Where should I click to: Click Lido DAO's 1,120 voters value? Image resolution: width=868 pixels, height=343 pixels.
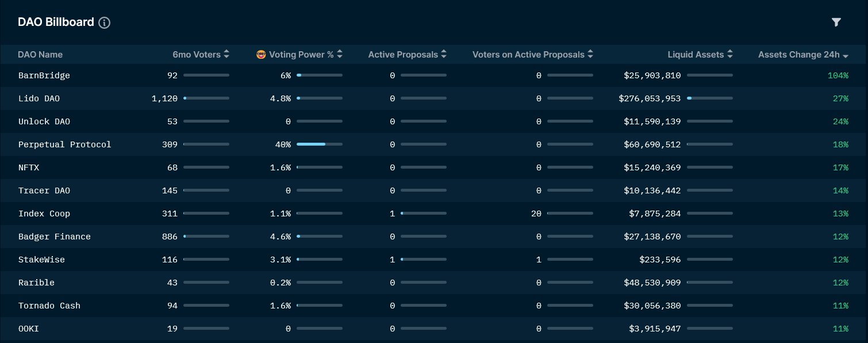pyautogui.click(x=164, y=98)
